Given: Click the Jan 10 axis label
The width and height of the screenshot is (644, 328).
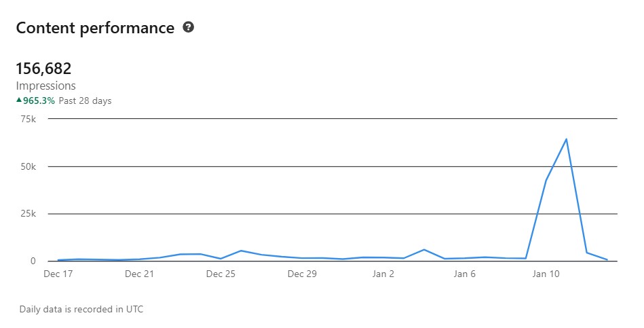Looking at the screenshot, I should coord(546,274).
